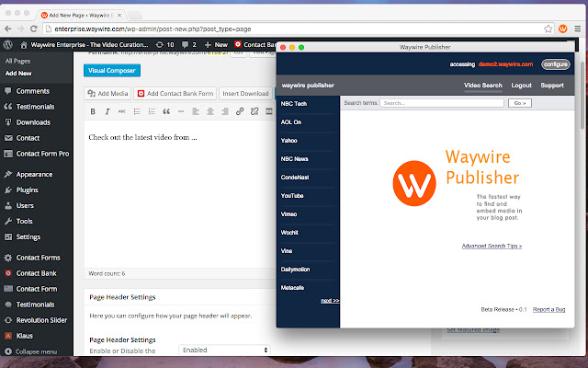Toggle italic formatting in editor toolbar
This screenshot has width=588, height=368.
107,111
